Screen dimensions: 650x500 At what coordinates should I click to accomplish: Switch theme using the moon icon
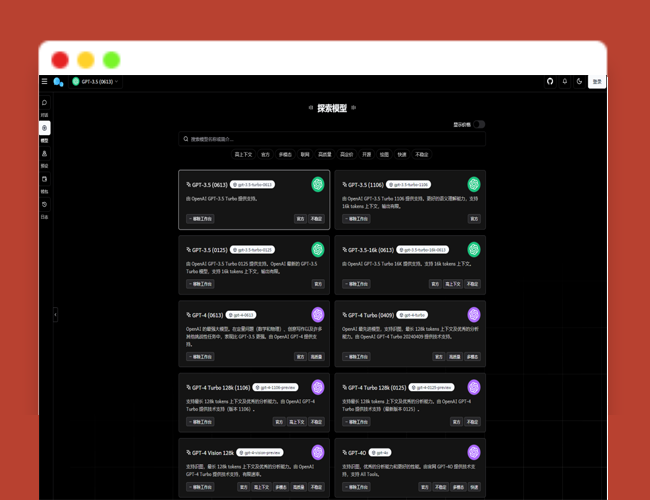click(580, 81)
